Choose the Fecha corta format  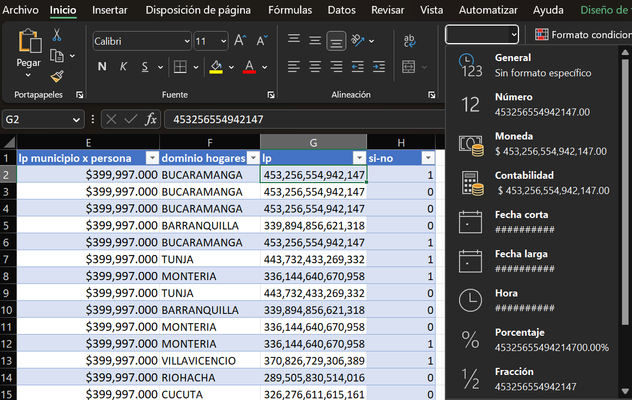[x=532, y=222]
